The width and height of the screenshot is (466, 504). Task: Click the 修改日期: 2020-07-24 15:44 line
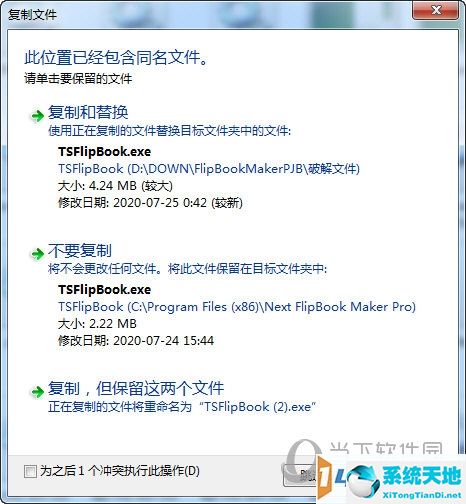136,341
